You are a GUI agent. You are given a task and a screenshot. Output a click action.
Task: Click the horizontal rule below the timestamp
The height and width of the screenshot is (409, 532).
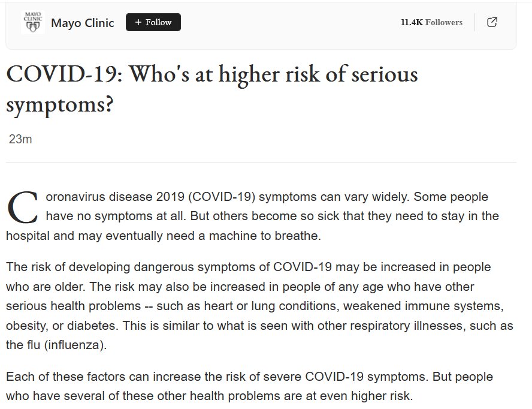click(x=261, y=162)
